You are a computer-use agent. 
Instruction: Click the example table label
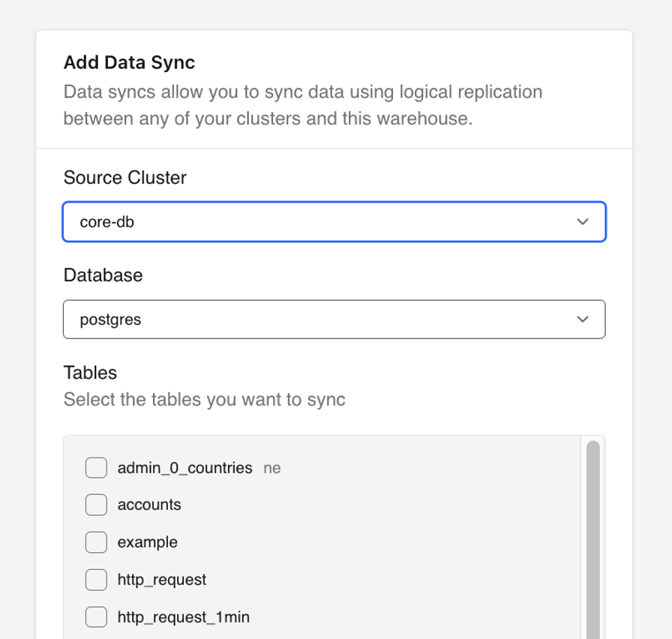point(148,542)
